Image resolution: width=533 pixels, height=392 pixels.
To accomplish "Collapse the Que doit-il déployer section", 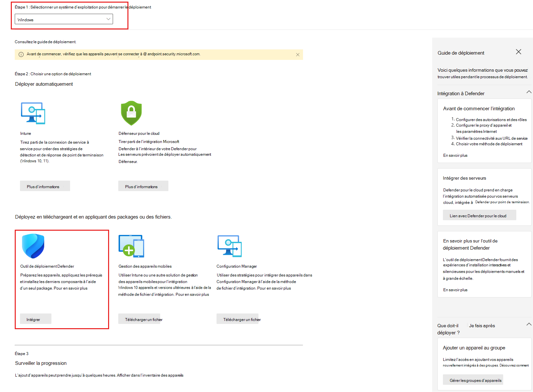I will [529, 324].
